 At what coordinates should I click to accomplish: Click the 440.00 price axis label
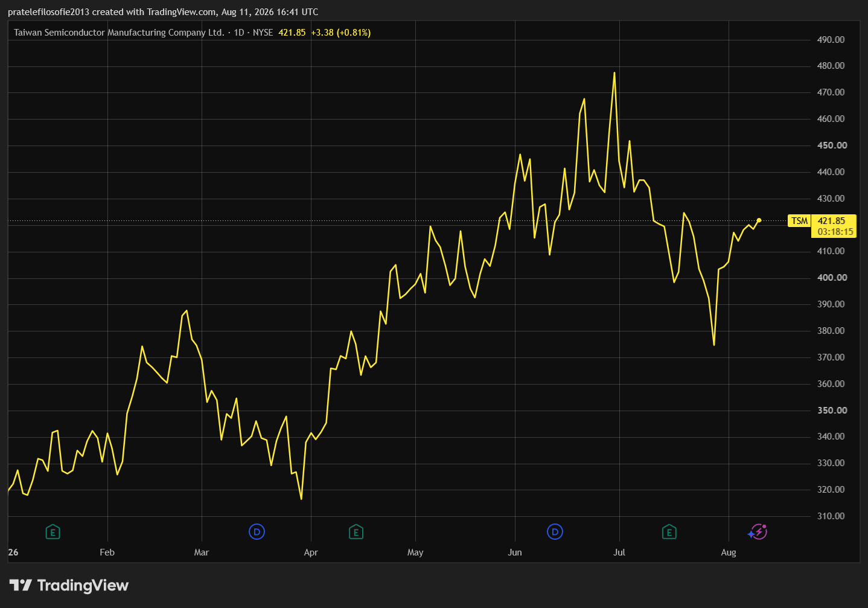click(x=831, y=172)
